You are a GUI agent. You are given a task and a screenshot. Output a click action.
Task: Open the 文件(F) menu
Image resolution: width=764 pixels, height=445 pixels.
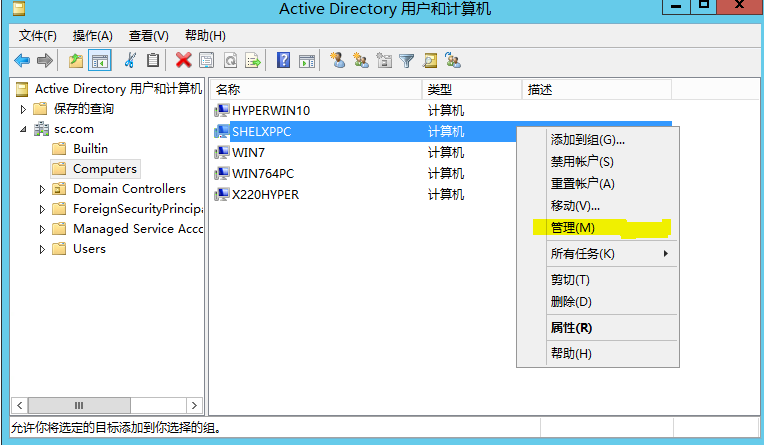point(38,36)
